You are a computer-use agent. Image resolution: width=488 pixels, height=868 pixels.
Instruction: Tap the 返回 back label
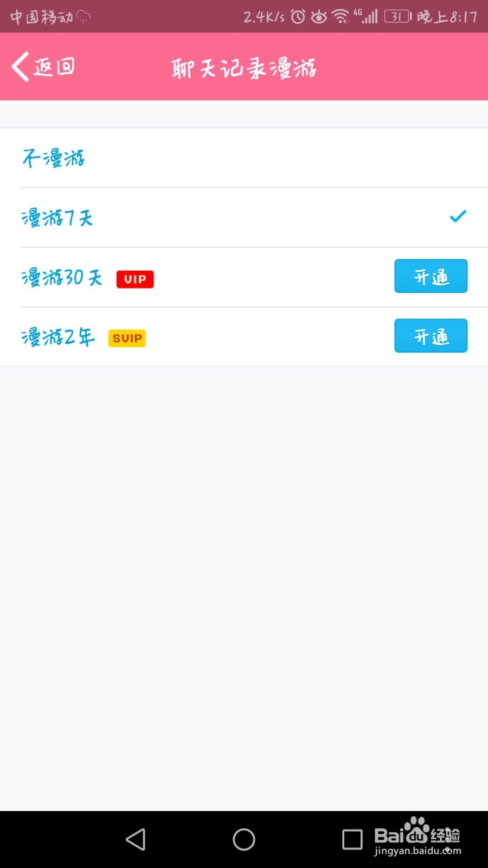click(x=54, y=67)
